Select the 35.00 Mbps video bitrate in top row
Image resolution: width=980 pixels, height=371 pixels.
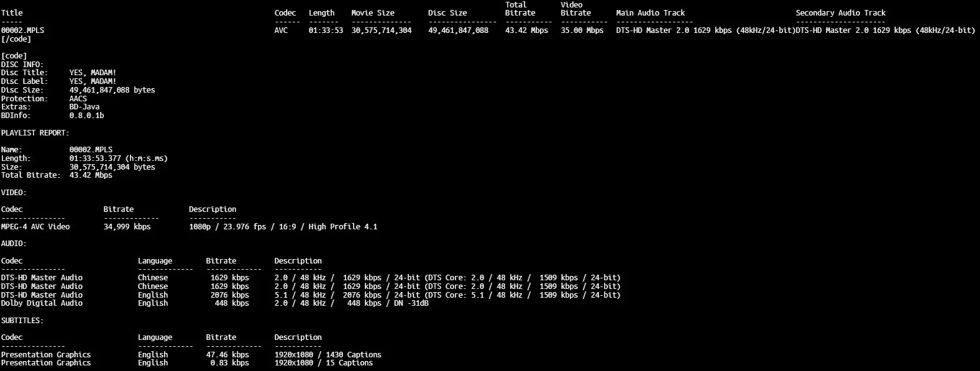pyautogui.click(x=582, y=30)
